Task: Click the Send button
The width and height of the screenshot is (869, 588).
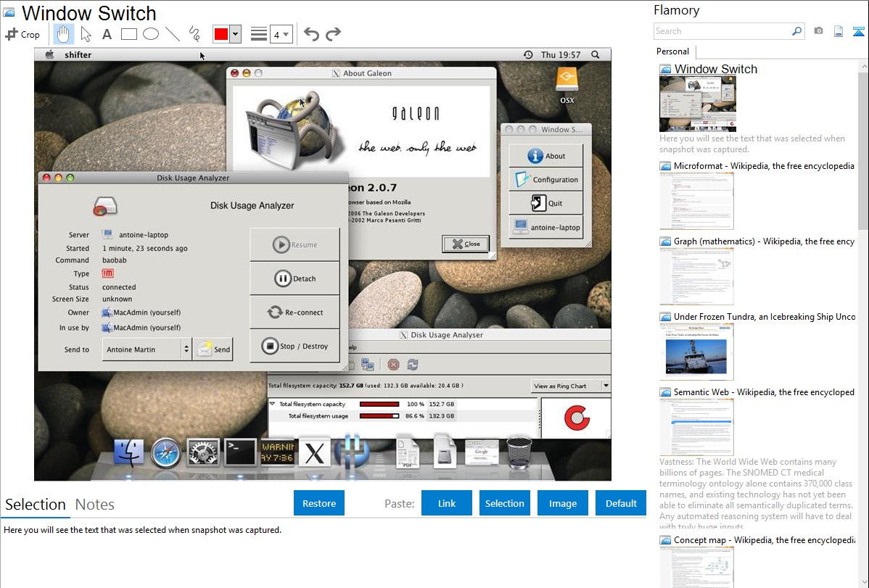Action: 213,349
